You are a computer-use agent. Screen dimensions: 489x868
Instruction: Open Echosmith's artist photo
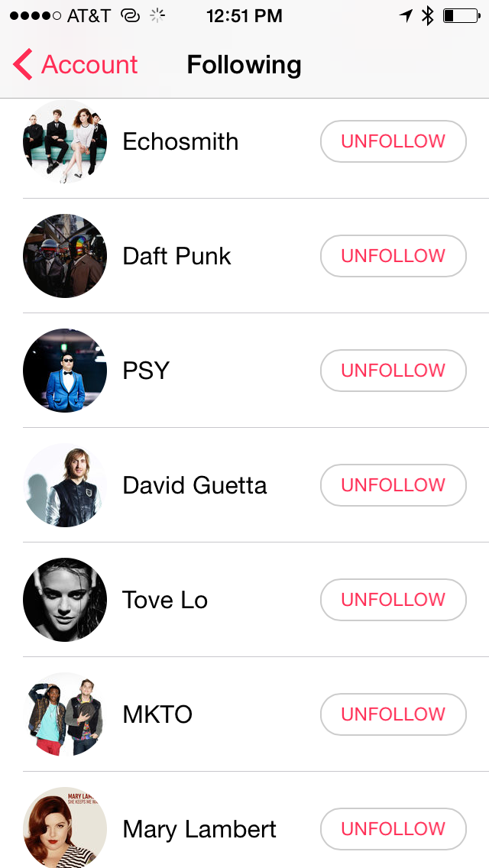(65, 142)
